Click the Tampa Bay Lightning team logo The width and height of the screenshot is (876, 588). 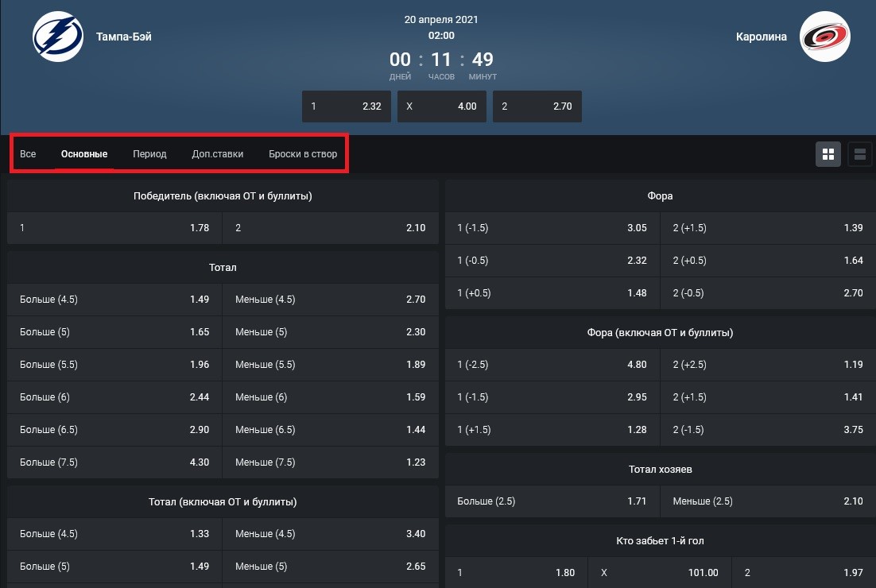(x=57, y=37)
